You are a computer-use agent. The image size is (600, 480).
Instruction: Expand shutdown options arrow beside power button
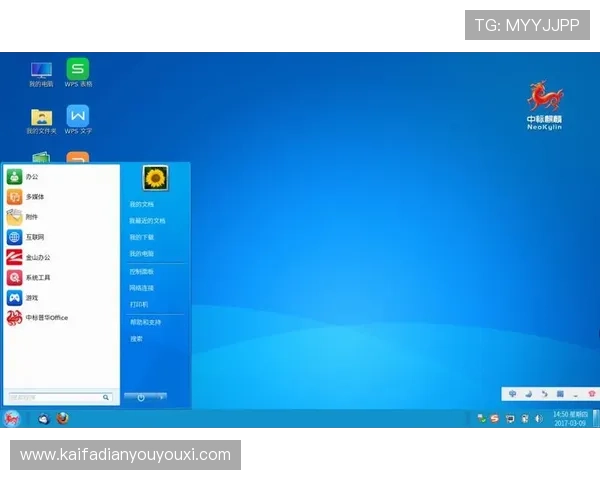coord(162,397)
